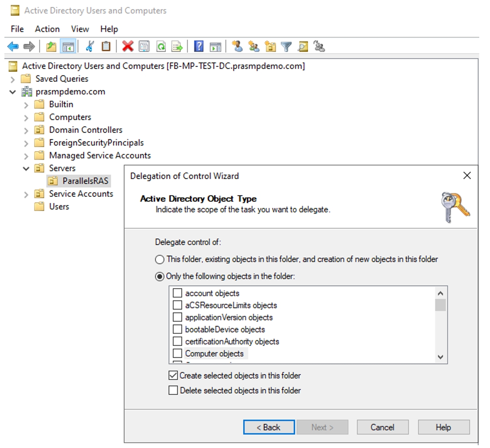Screen dimensions: 490x448
Task: Click the object list scrollbar down arrow
Action: click(x=440, y=357)
